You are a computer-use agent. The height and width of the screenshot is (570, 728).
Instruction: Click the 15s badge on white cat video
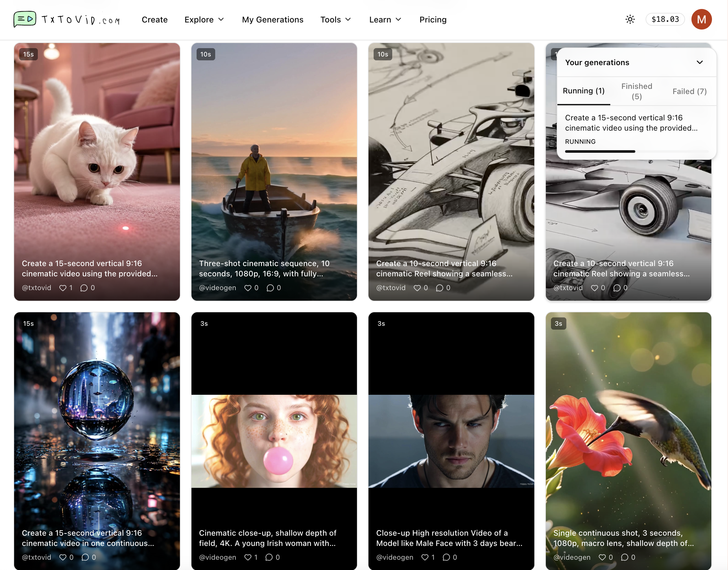pyautogui.click(x=28, y=54)
